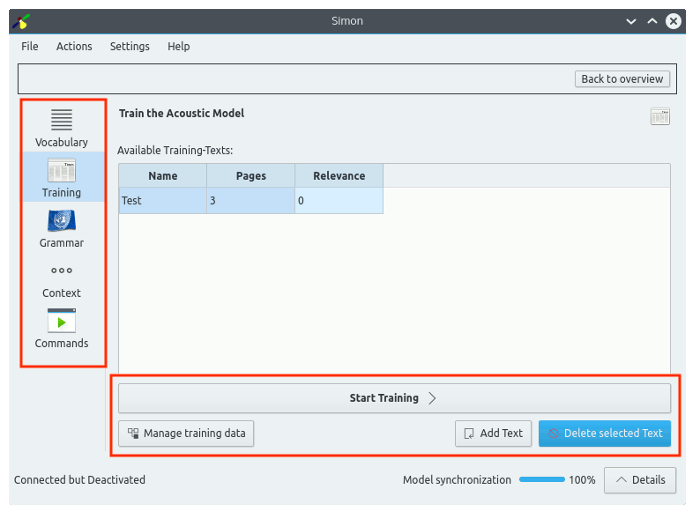Click the Model synchronization progress bar
The width and height of the screenshot is (700, 519).
pyautogui.click(x=542, y=480)
